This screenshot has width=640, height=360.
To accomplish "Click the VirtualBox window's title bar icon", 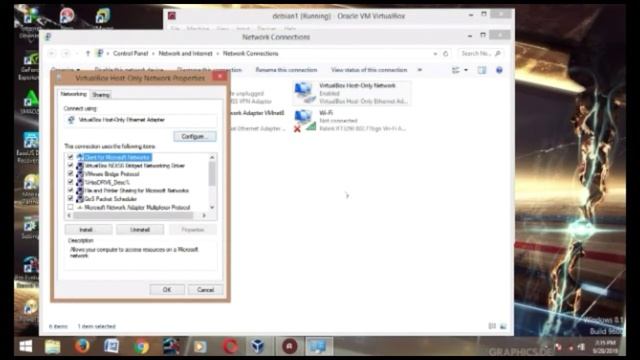I will point(172,16).
